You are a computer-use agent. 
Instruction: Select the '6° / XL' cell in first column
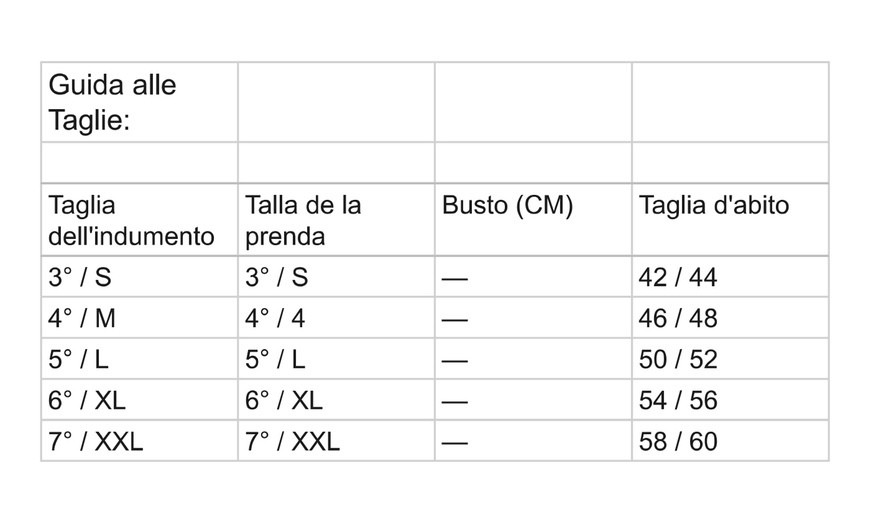pyautogui.click(x=140, y=400)
